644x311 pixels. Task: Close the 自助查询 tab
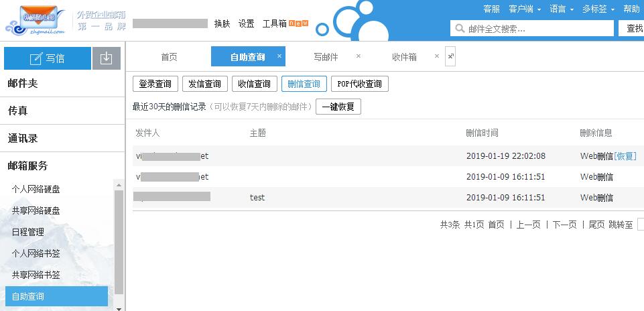tap(279, 56)
